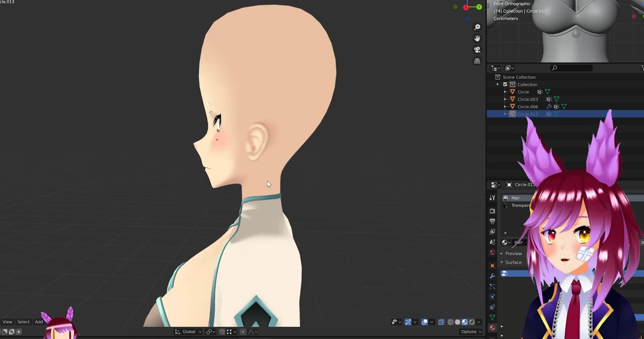Open the Render properties tab icon

point(492,211)
